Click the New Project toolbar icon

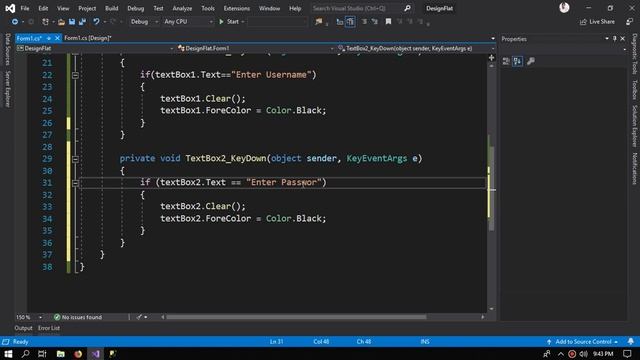45,22
